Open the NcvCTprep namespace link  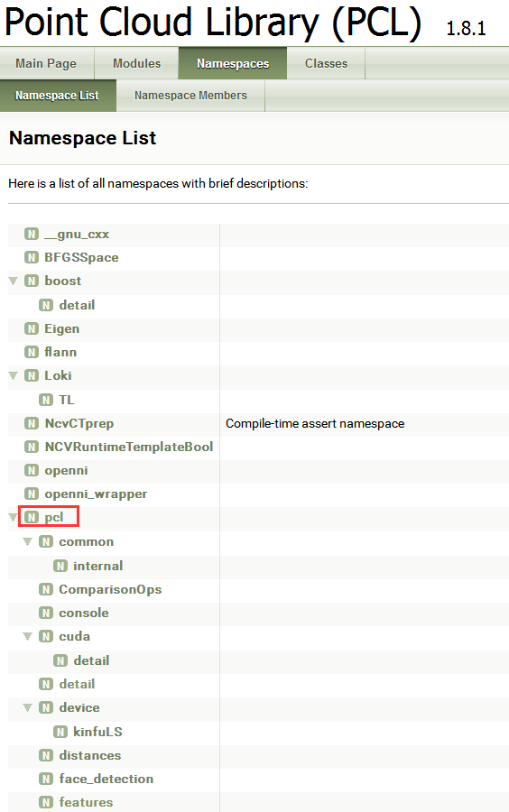point(79,424)
